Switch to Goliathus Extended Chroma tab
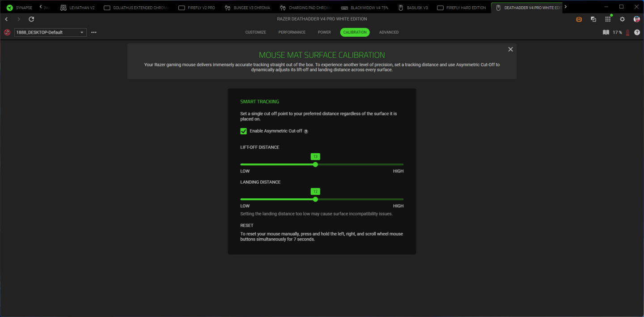The width and height of the screenshot is (644, 317). (x=136, y=8)
